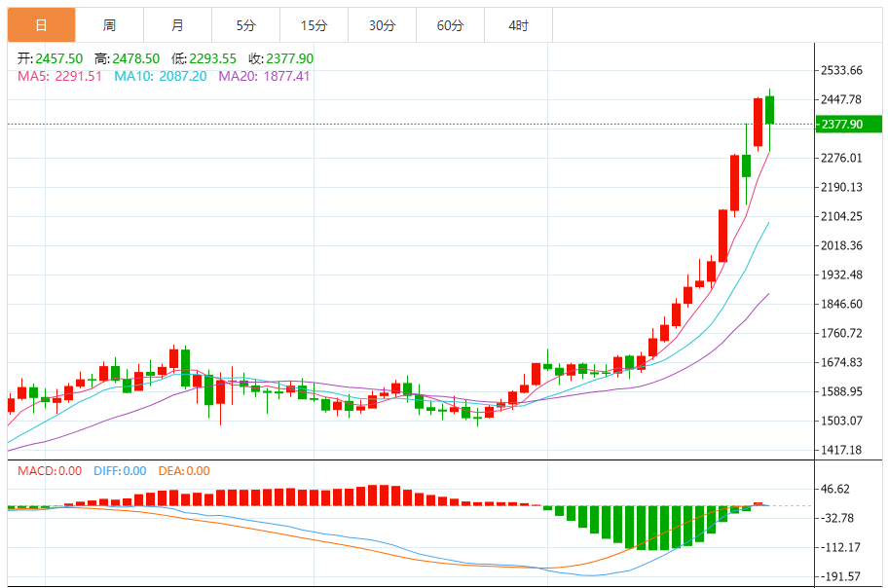
Task: Show the 30分 interval chart
Action: coord(382,25)
